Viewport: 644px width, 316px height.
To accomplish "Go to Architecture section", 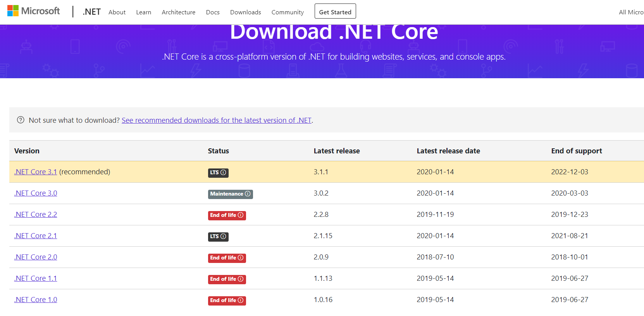I will (178, 12).
